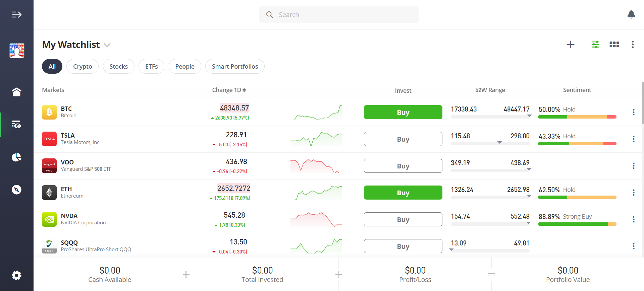Click the SQQQ ProShares logo icon
This screenshot has height=291, width=644.
click(49, 246)
